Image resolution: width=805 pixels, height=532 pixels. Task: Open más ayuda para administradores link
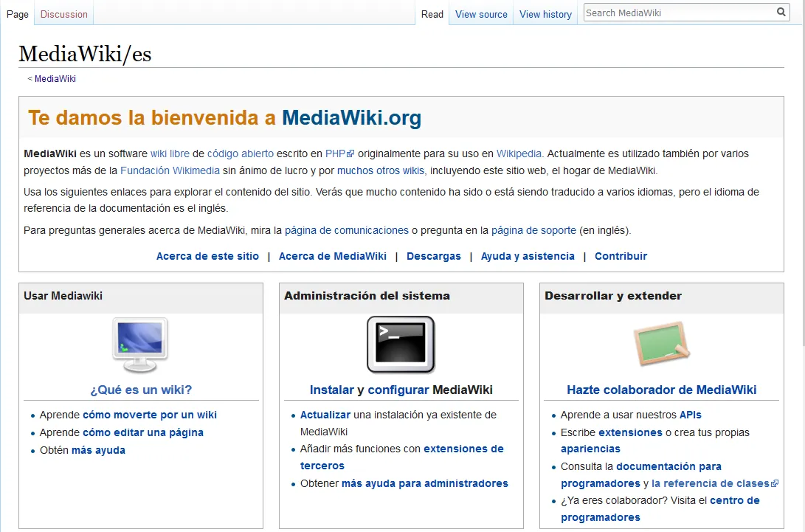tap(424, 484)
